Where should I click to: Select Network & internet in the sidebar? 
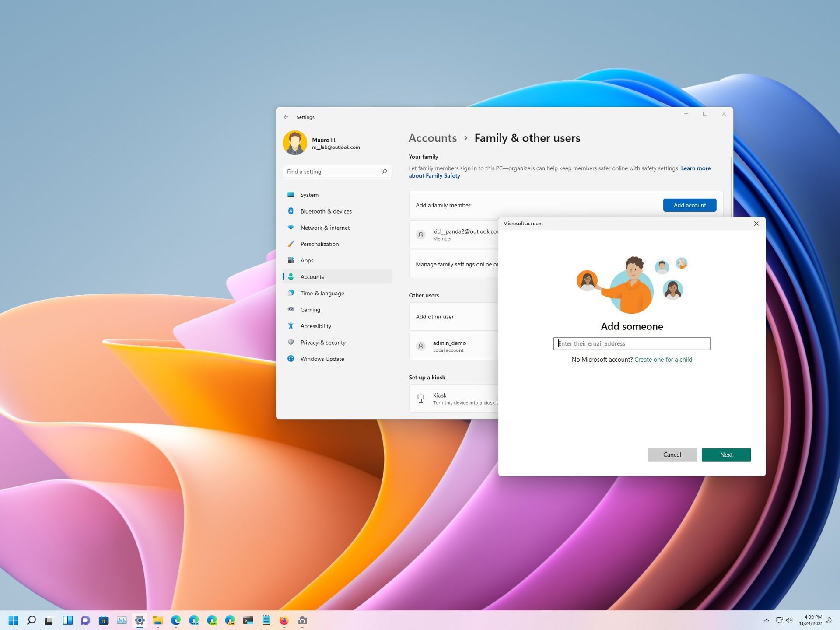(325, 227)
